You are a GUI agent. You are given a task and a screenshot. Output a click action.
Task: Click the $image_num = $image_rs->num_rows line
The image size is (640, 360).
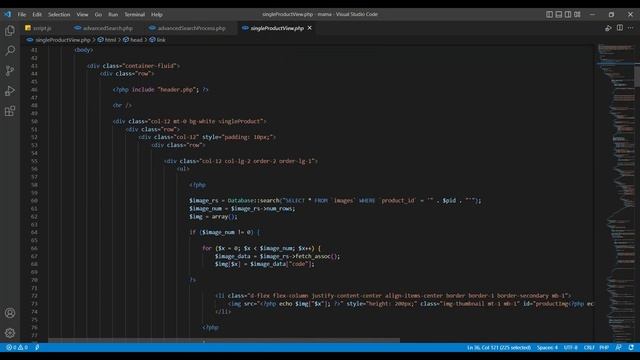click(x=242, y=209)
